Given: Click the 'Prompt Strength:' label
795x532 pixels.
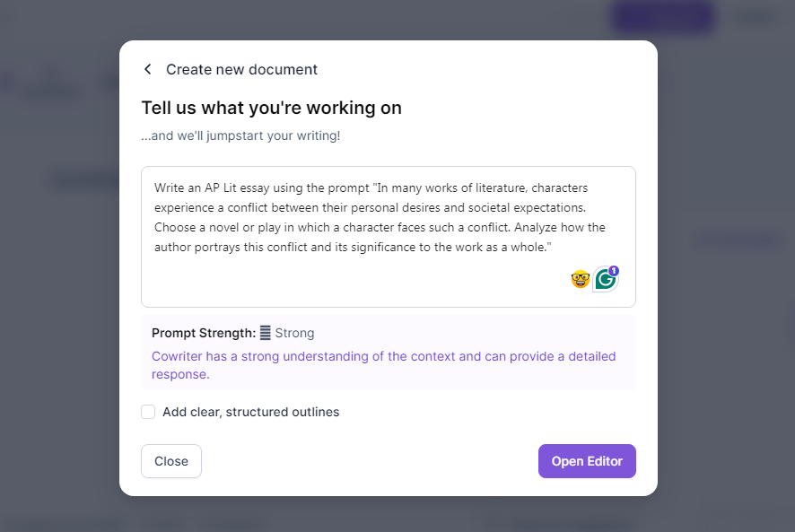Looking at the screenshot, I should point(204,333).
